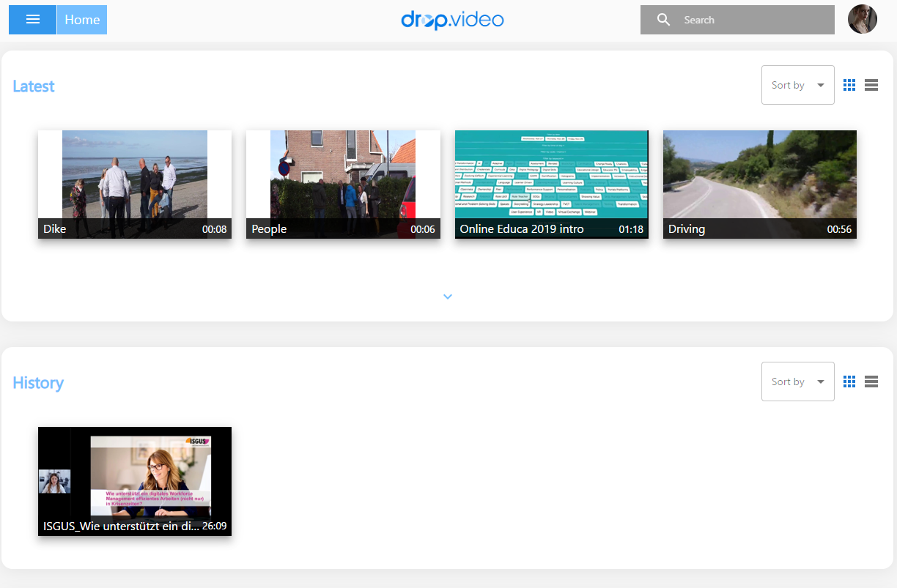Image resolution: width=897 pixels, height=588 pixels.
Task: Open the hamburger menu button
Action: pyautogui.click(x=32, y=20)
